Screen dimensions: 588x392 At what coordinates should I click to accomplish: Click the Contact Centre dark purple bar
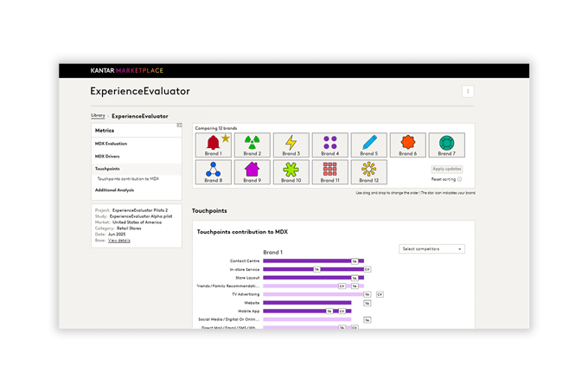click(307, 260)
